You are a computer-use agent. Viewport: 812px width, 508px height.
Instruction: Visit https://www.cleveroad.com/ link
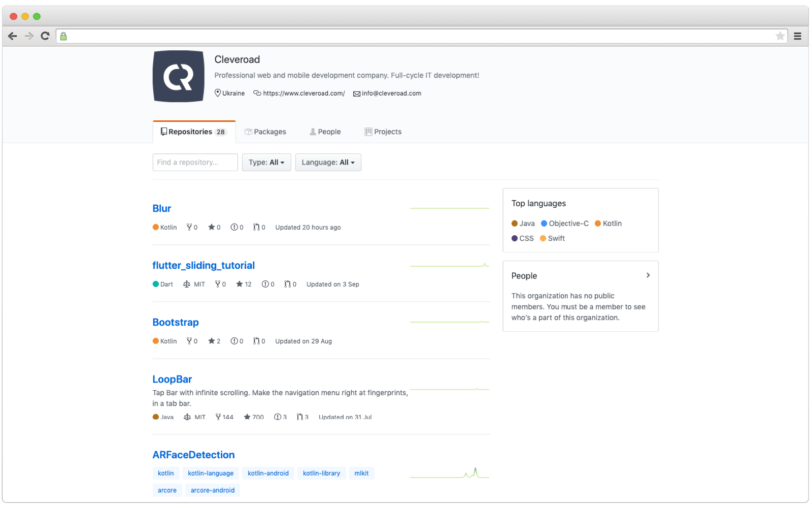(x=304, y=93)
